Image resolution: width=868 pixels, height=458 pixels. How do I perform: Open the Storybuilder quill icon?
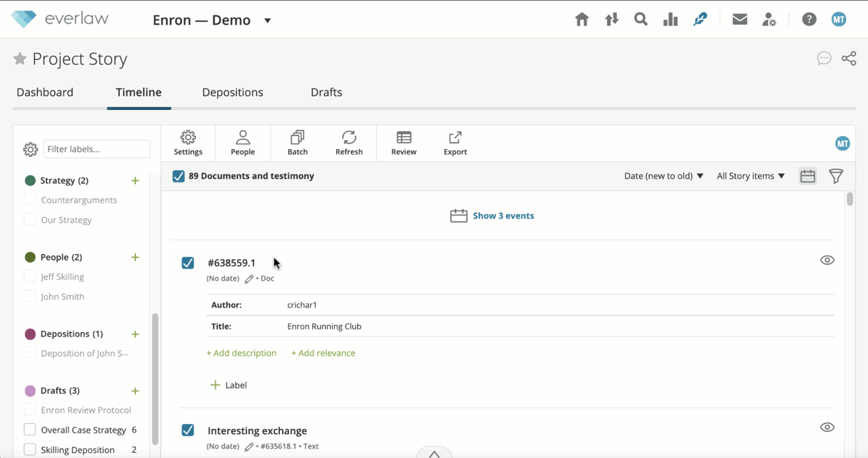pyautogui.click(x=699, y=20)
